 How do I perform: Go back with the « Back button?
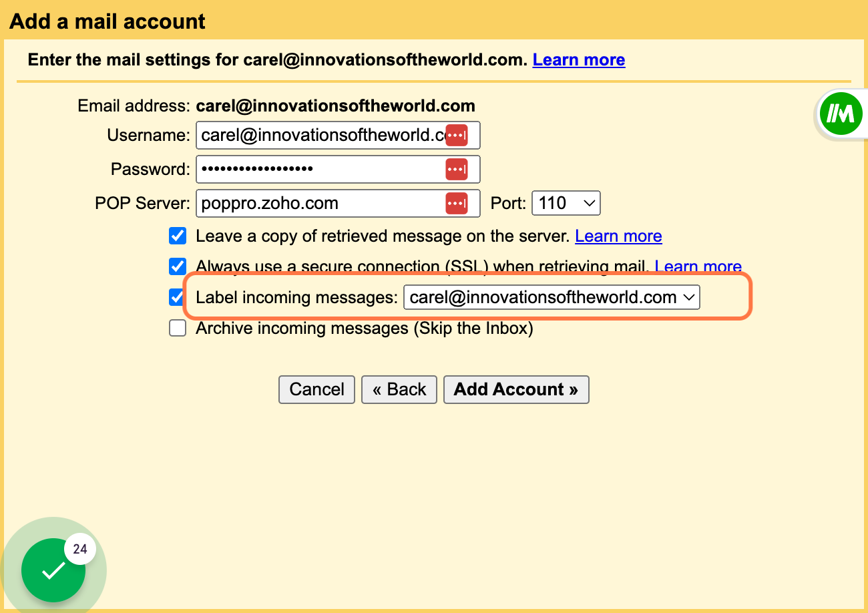[x=399, y=389]
